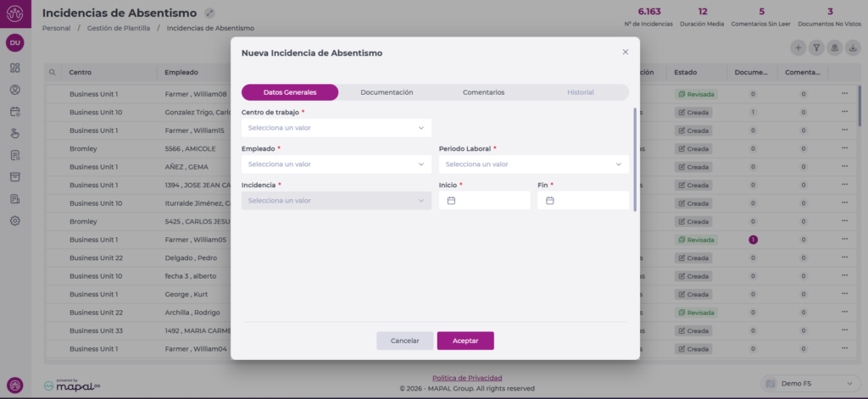Open the Comentarios tab
Screen dimensions: 868x399
pyautogui.click(x=483, y=92)
